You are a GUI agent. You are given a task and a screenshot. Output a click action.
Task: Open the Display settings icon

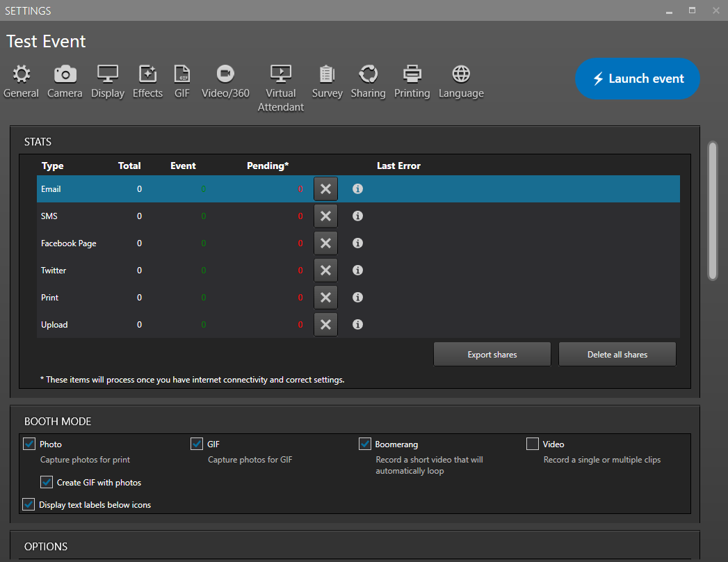pyautogui.click(x=108, y=74)
